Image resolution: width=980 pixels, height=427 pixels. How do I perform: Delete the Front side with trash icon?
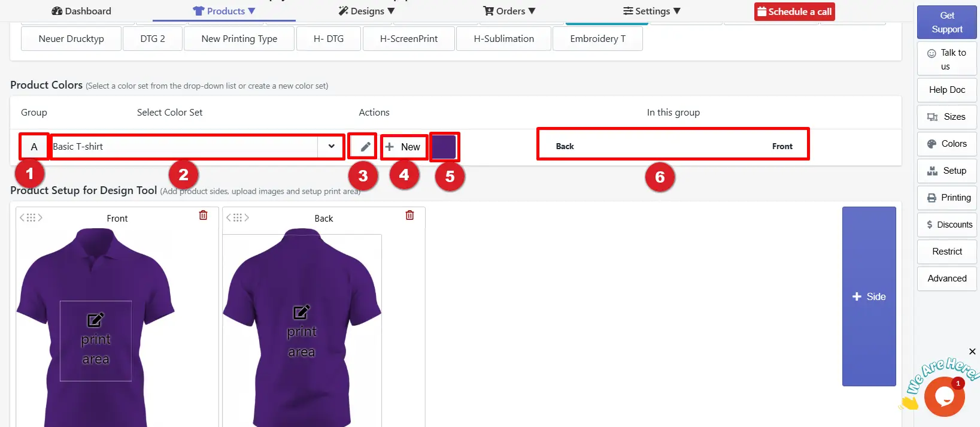[x=204, y=215]
